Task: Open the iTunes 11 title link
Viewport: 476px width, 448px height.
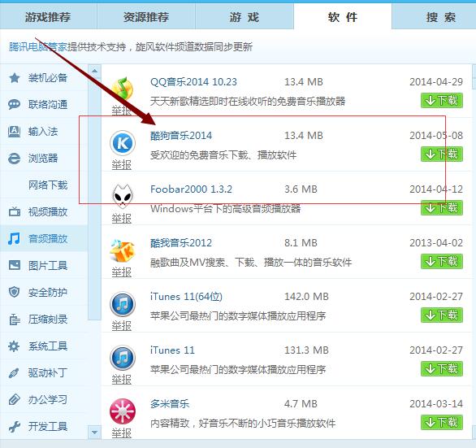Action: tap(172, 350)
